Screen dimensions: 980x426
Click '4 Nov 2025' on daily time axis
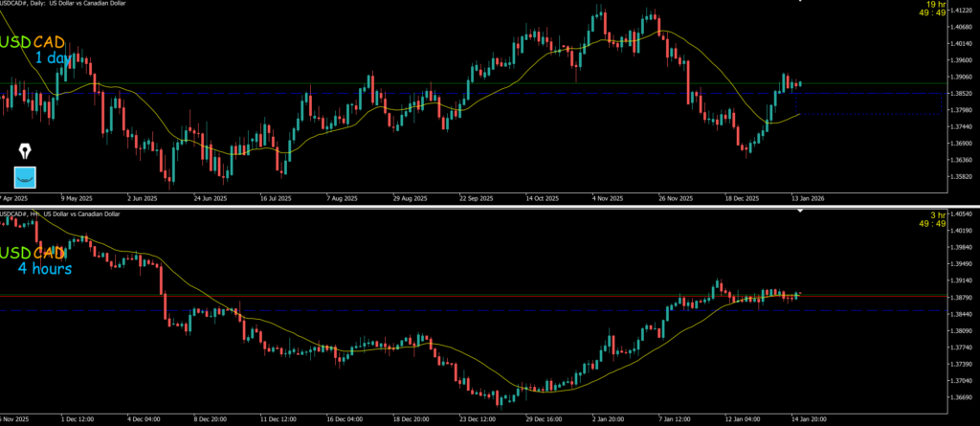point(608,199)
